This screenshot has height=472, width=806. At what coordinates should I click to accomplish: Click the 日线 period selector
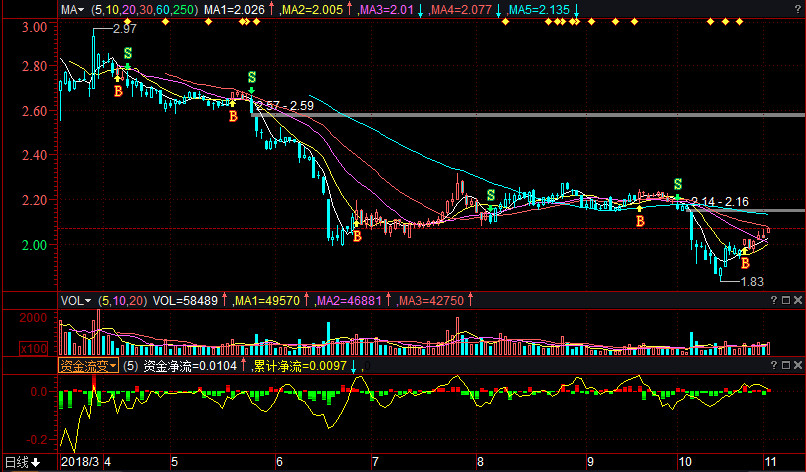(x=22, y=462)
